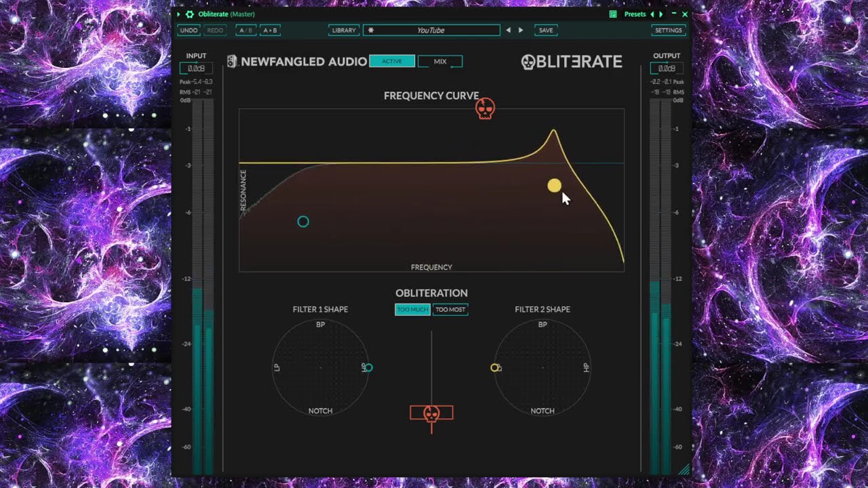This screenshot has width=868, height=488.
Task: Click the Obliterate skull logo
Action: click(528, 62)
